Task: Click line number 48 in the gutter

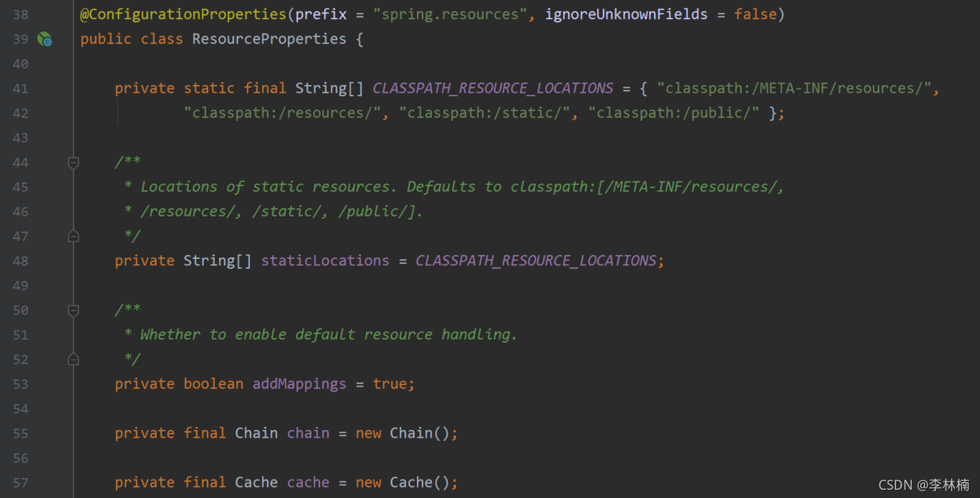Action: (21, 261)
